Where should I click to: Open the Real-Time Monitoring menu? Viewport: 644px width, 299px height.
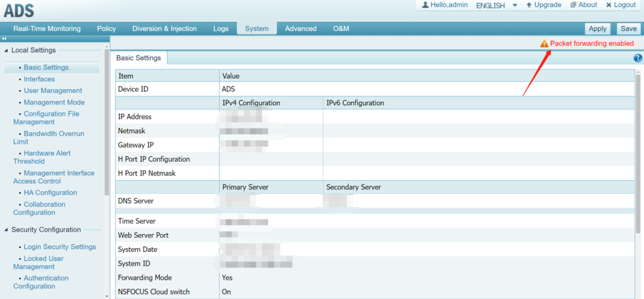click(x=47, y=29)
